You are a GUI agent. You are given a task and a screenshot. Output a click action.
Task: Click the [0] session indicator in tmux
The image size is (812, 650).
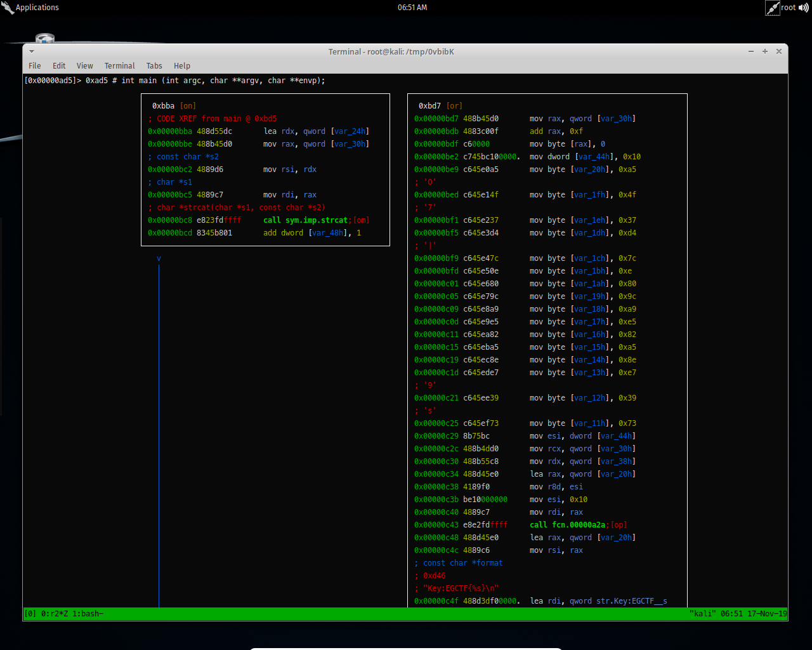(30, 614)
